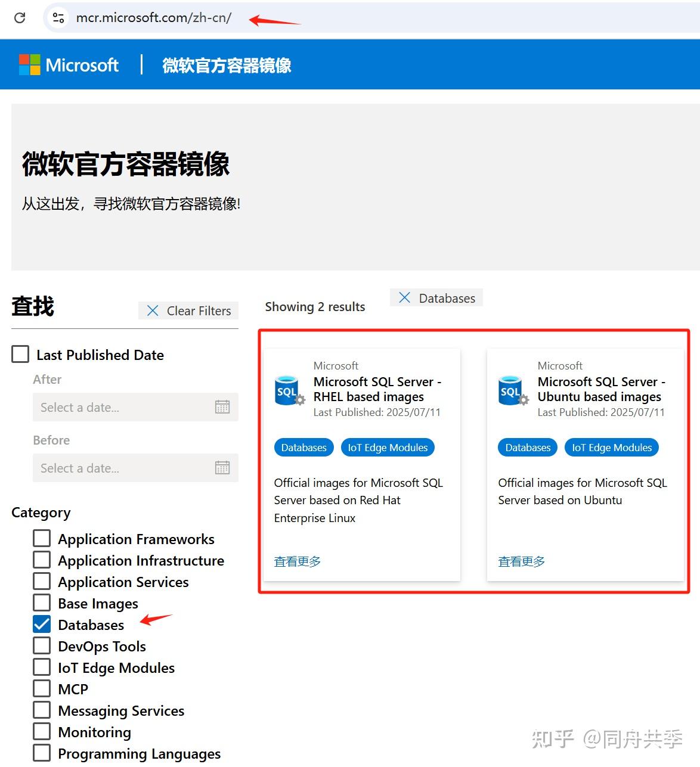Viewport: 700px width, 767px height.
Task: Open the site permissions icon in the address bar
Action: 57,18
